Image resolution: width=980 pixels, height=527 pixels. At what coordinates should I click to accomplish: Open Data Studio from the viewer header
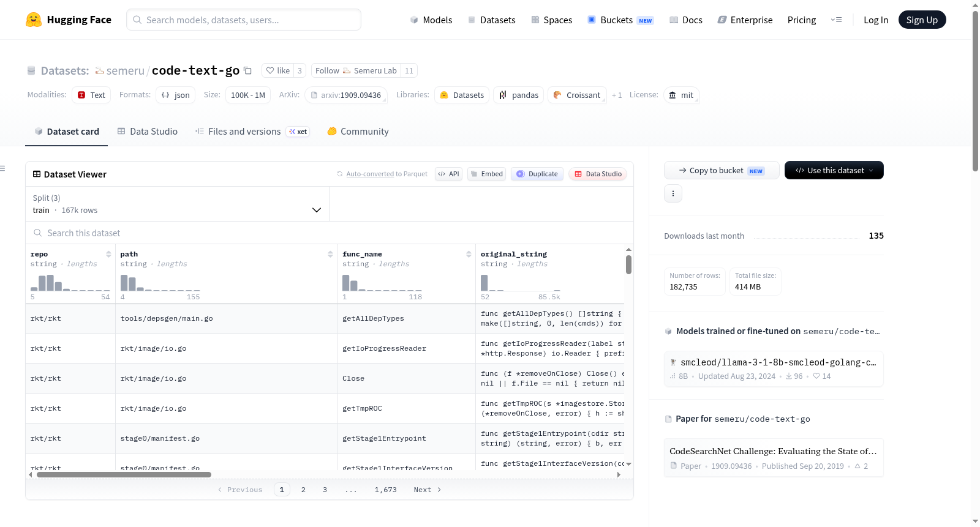tap(598, 174)
